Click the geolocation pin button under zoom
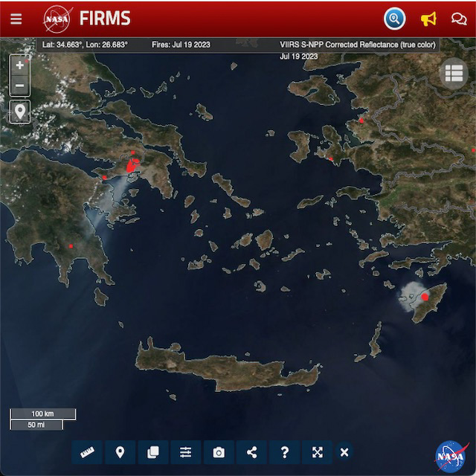 click(20, 112)
